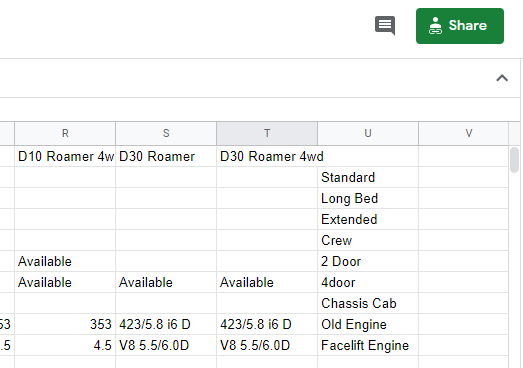Select the Chassis Cab cell
This screenshot has height=368, width=523.
click(368, 303)
